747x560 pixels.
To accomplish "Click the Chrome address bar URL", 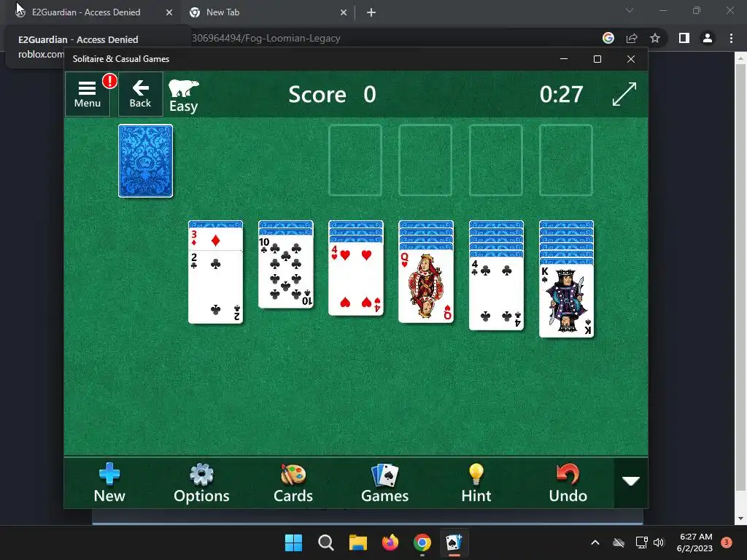I will point(266,38).
